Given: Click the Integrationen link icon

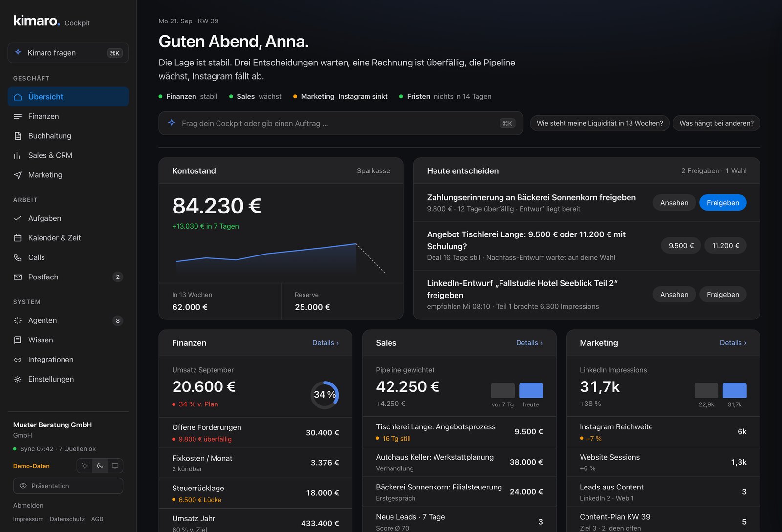Looking at the screenshot, I should tap(18, 360).
